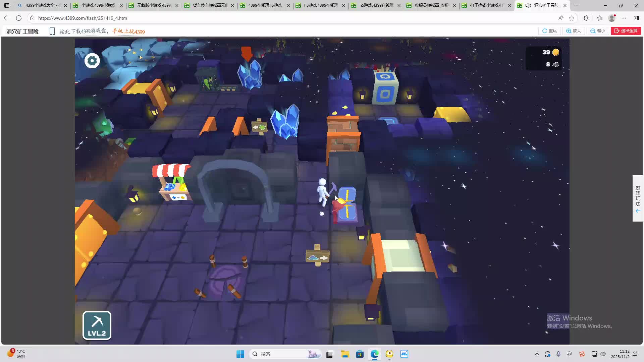Expand the 游戏玩法 side panel

click(x=638, y=198)
